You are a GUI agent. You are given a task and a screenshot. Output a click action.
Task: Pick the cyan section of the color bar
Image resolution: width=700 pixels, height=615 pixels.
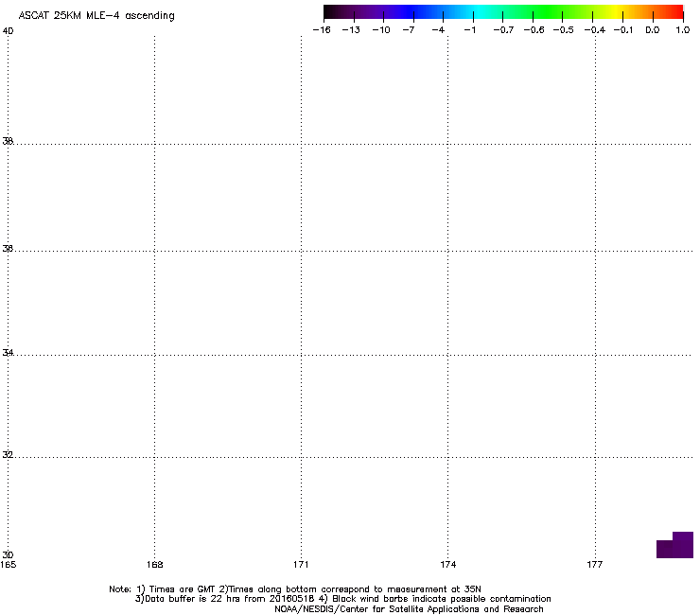click(480, 12)
